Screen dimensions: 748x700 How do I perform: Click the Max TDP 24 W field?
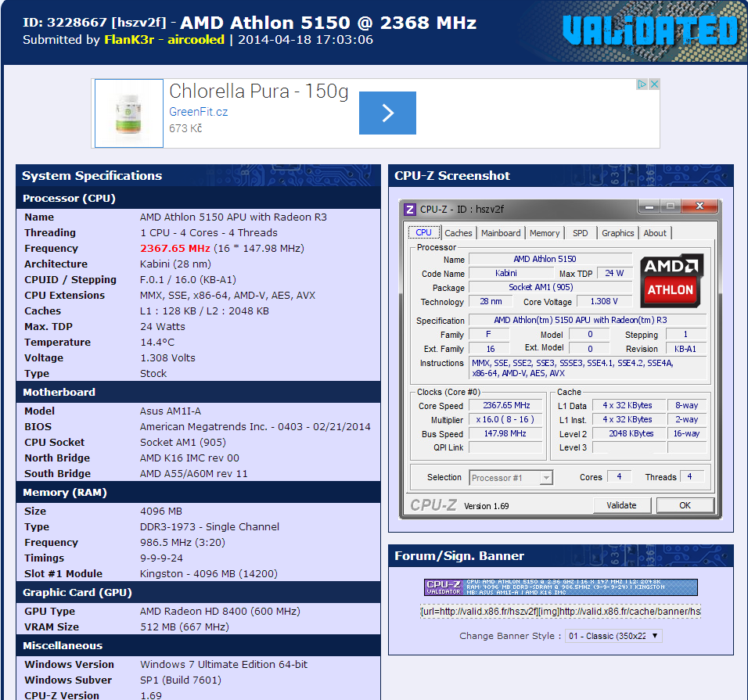click(614, 273)
